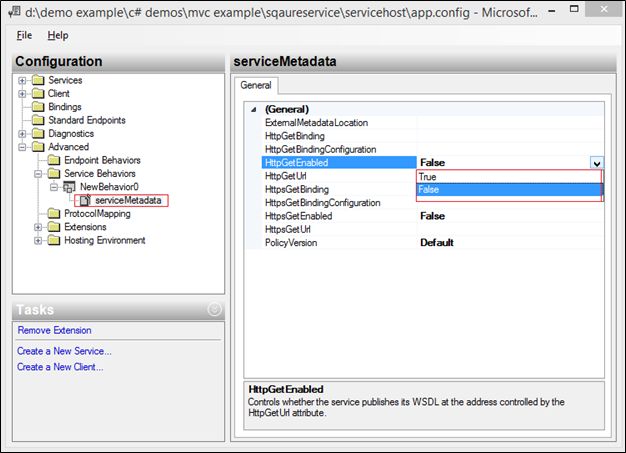Expand the Extensions tree node

38,227
